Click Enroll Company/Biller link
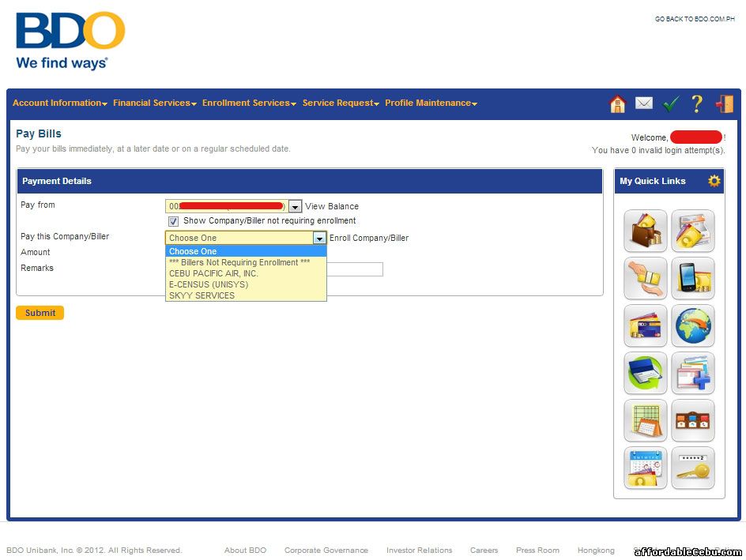The image size is (746, 560). click(369, 238)
